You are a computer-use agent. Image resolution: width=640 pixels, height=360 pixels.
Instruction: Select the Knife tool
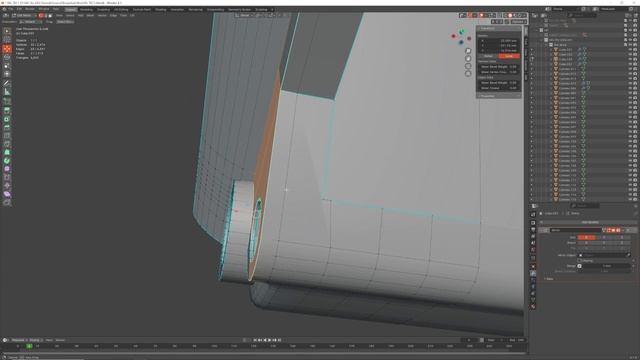click(7, 144)
